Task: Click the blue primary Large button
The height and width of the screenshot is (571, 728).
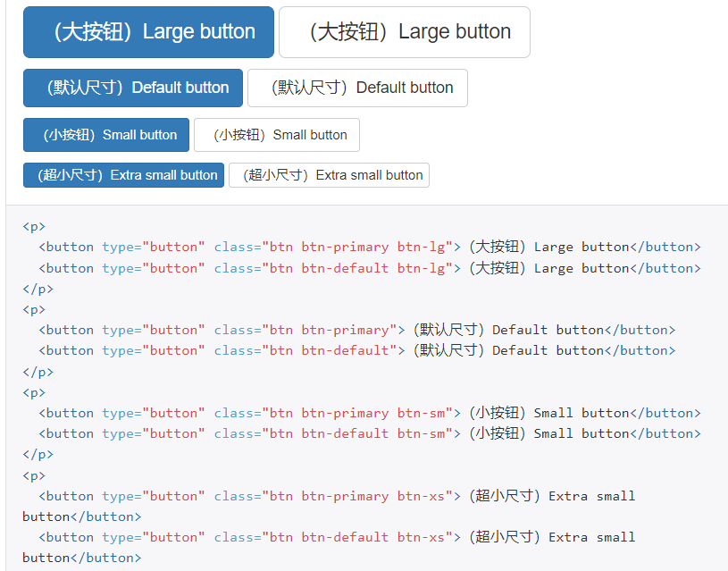Action: point(148,32)
